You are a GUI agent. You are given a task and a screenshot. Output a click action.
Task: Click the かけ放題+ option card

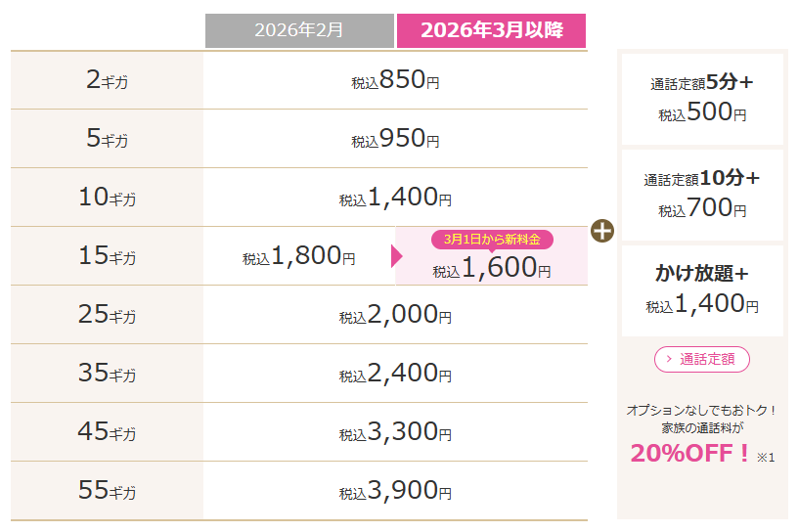702,289
